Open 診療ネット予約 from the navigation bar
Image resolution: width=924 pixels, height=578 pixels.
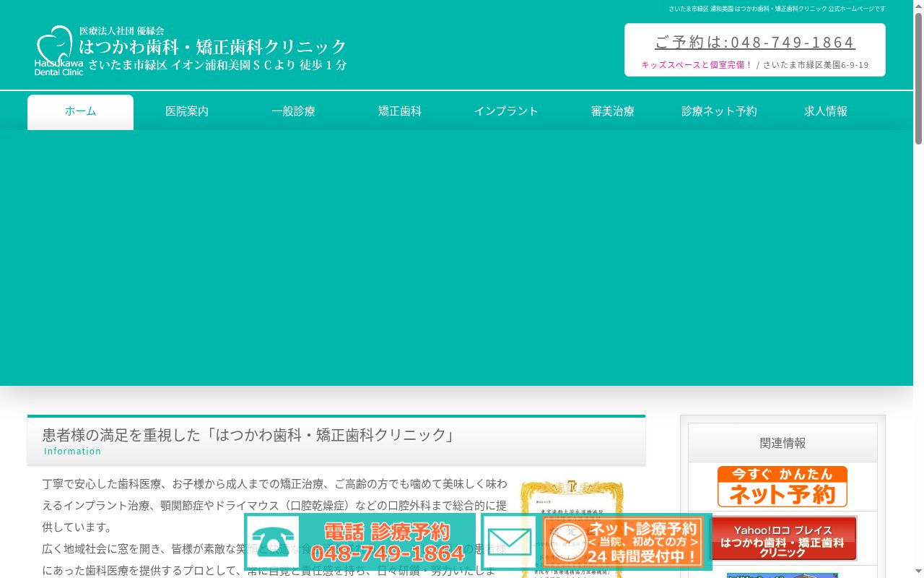(x=719, y=112)
